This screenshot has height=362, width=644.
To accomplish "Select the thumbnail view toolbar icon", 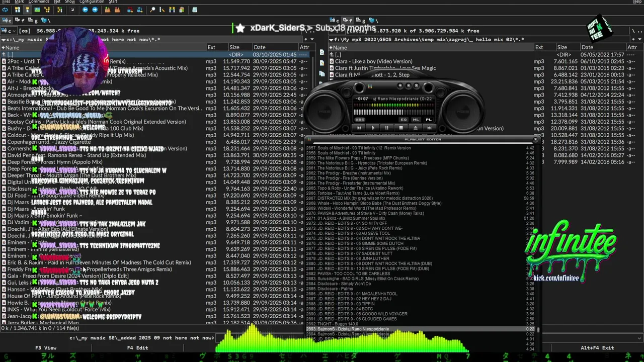I will click(x=37, y=10).
